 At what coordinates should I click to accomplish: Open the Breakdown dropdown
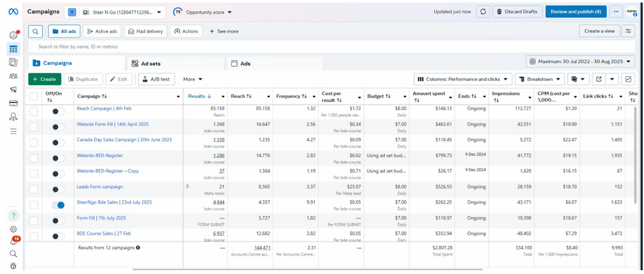click(539, 79)
